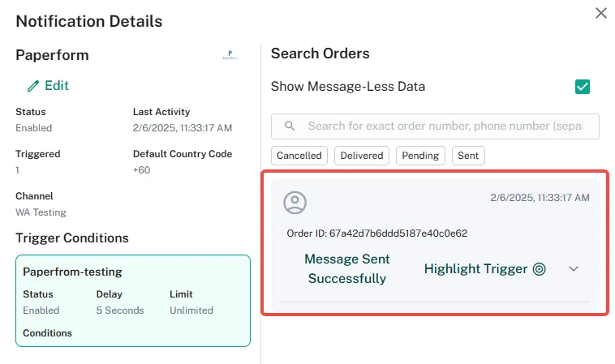Screen dimensions: 615x364
Task: Click the pencil icon beside Edit
Action: [33, 85]
